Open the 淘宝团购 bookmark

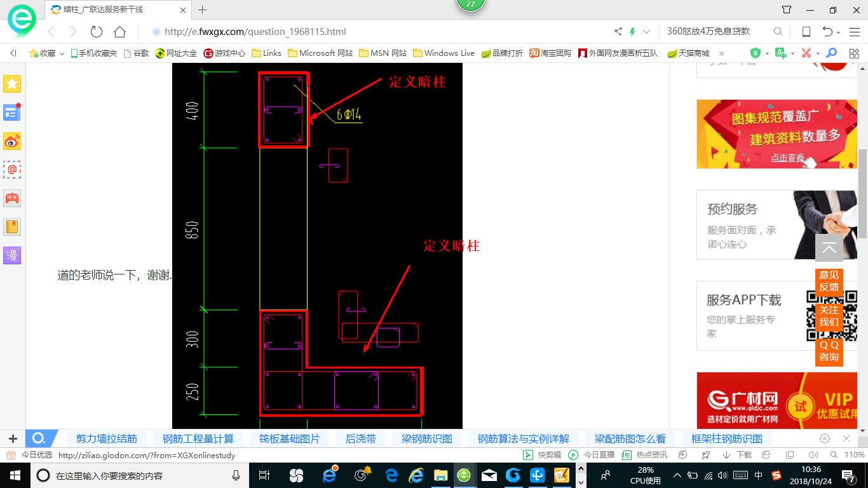tap(550, 53)
